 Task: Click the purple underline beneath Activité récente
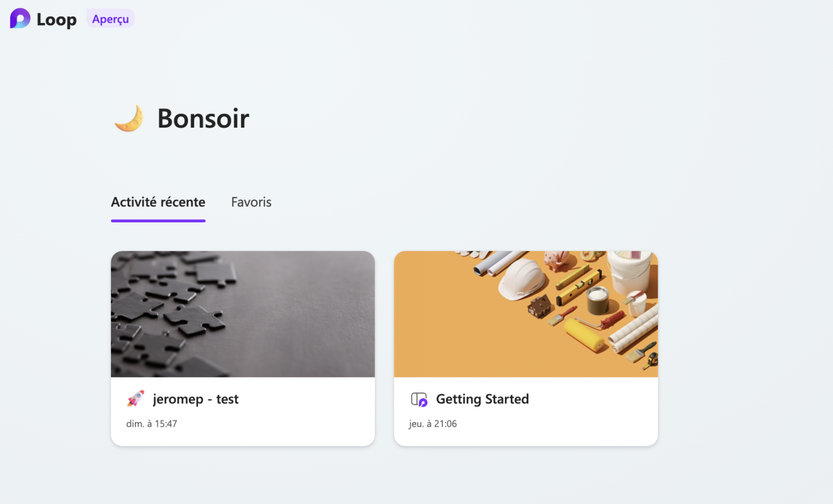tap(158, 221)
